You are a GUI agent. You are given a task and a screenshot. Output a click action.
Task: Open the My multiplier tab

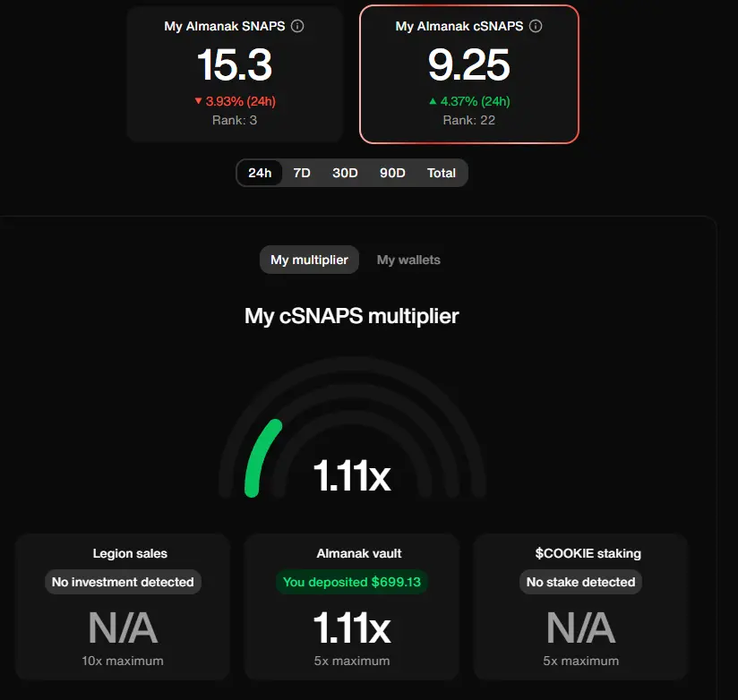point(309,260)
